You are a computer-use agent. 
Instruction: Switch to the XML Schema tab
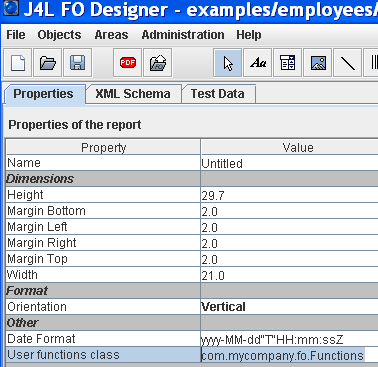(133, 94)
